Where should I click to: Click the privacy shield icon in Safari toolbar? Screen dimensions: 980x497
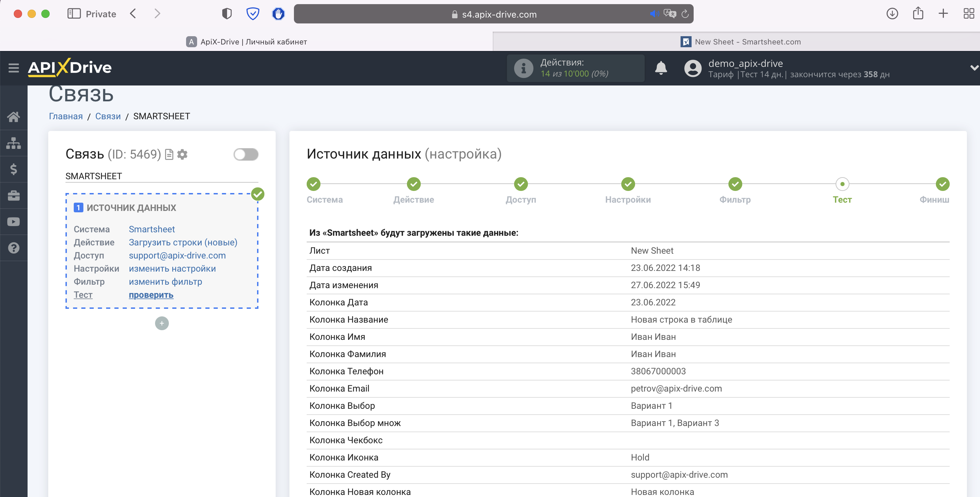pyautogui.click(x=227, y=14)
